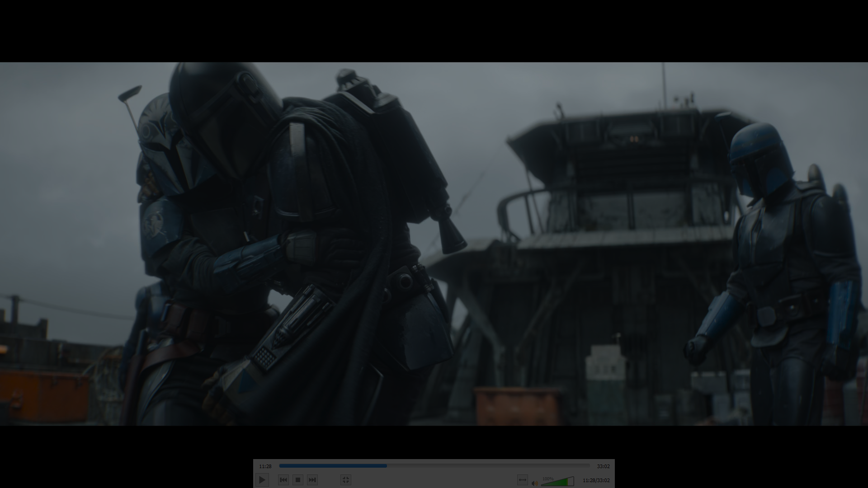Click the 11:28/33:02 time readout
The height and width of the screenshot is (488, 868).
click(596, 480)
